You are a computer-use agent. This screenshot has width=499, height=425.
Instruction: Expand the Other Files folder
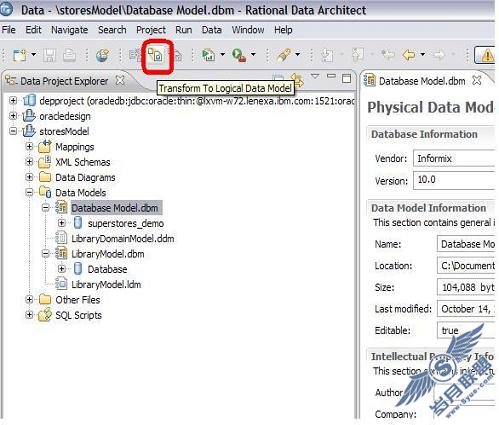(29, 300)
